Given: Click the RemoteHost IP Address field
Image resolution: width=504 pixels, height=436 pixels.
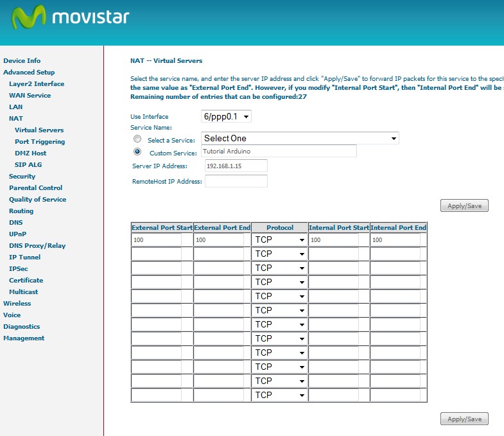Looking at the screenshot, I should [x=236, y=181].
